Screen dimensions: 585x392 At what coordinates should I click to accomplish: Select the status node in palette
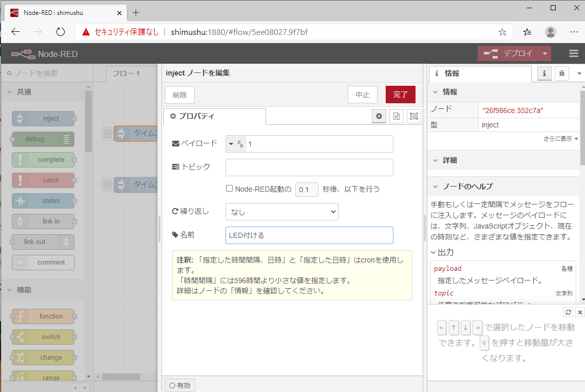pos(43,200)
